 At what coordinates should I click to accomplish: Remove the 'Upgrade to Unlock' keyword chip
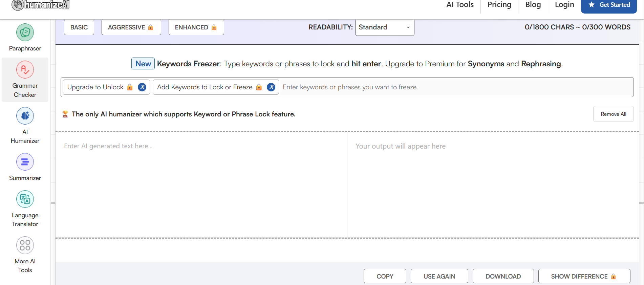click(x=142, y=87)
